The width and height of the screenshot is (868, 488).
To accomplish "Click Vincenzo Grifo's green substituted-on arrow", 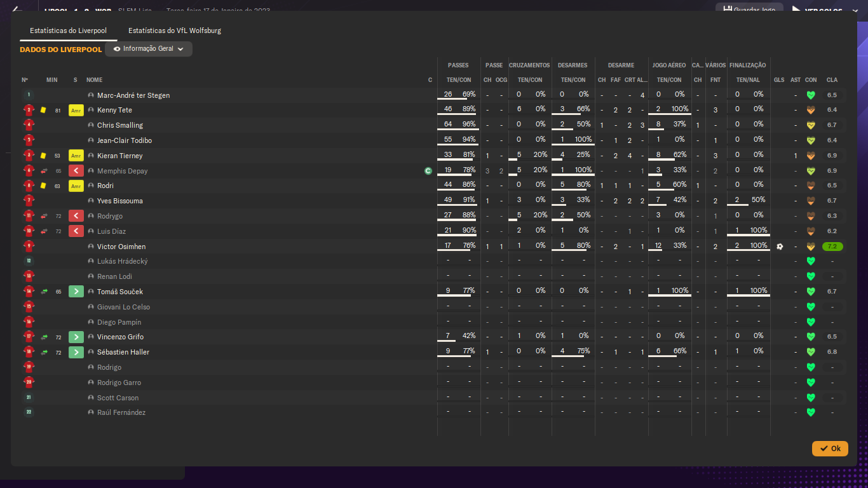I will 76,337.
